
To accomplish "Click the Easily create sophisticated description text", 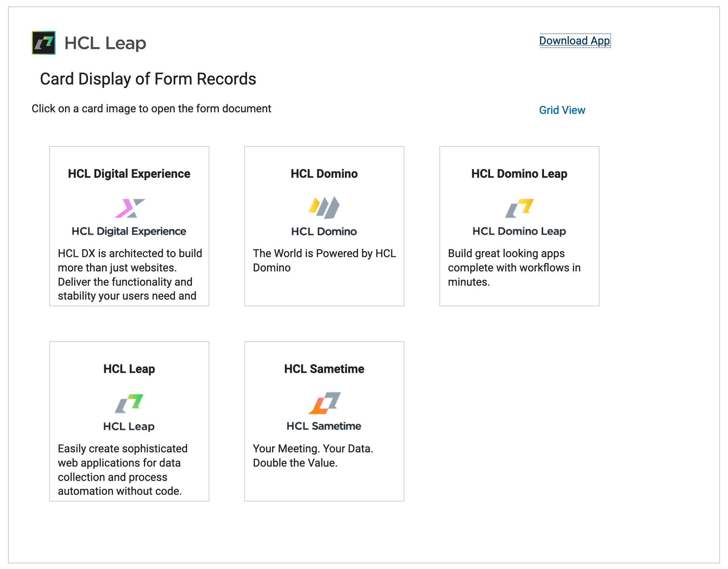I will click(123, 470).
